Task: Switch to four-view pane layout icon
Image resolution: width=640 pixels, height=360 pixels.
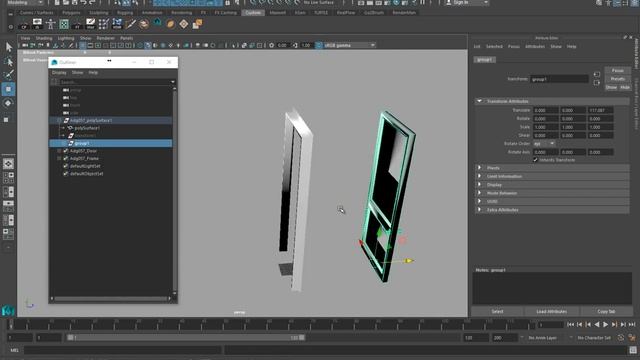Action: 8,178
